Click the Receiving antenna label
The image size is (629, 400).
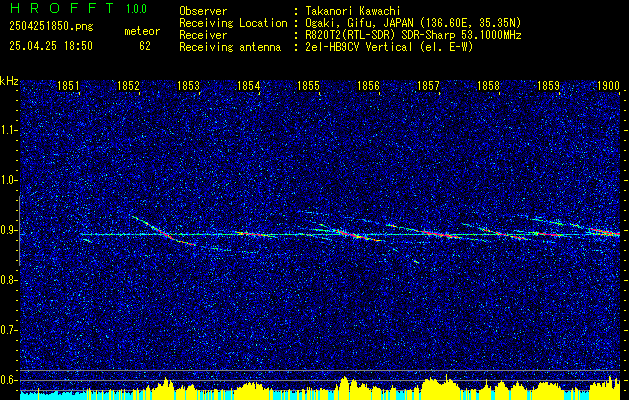click(230, 47)
